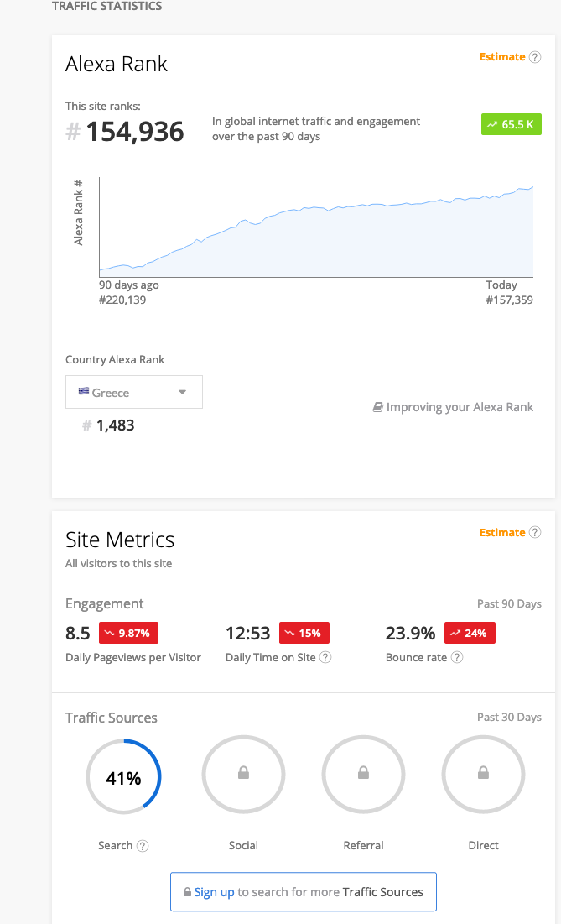Viewport: 561px width, 924px height.
Task: Click the 24% bounce rate change badge
Action: (470, 633)
